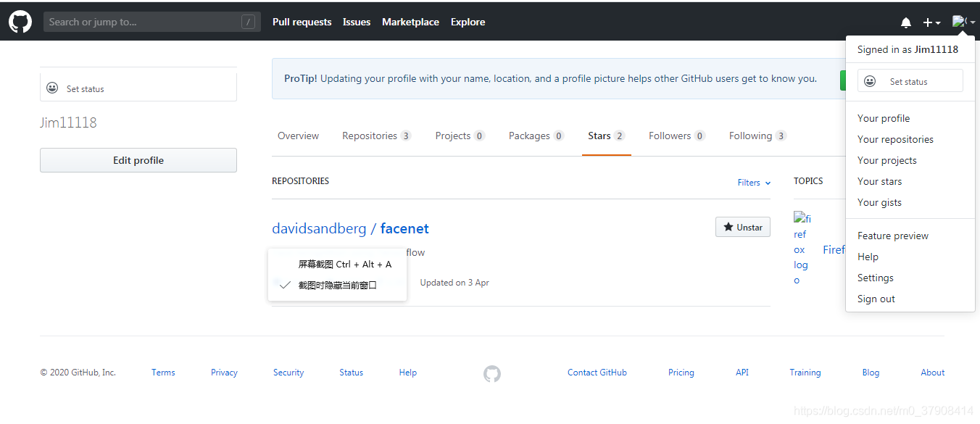Screen dimensions: 980x424
Task: Switch to the Packages tab
Action: 536,136
